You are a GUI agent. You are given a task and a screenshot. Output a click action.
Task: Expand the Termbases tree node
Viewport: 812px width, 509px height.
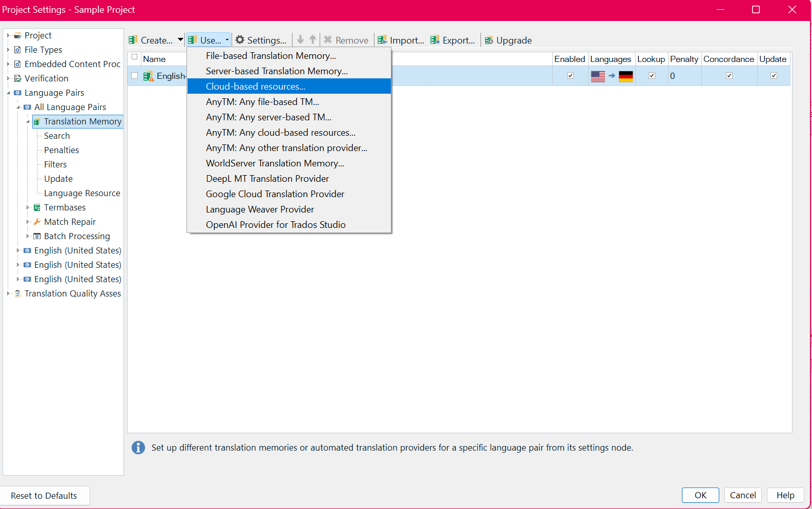pos(28,207)
